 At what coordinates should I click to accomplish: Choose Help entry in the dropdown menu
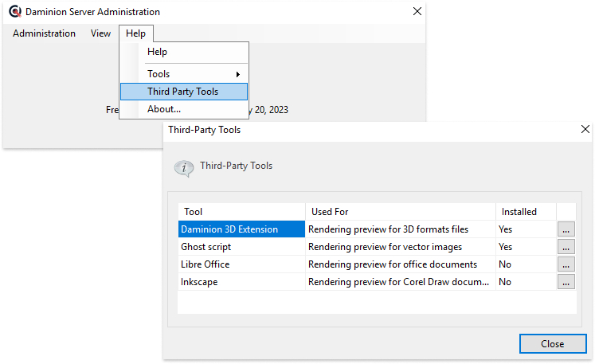pyautogui.click(x=184, y=52)
